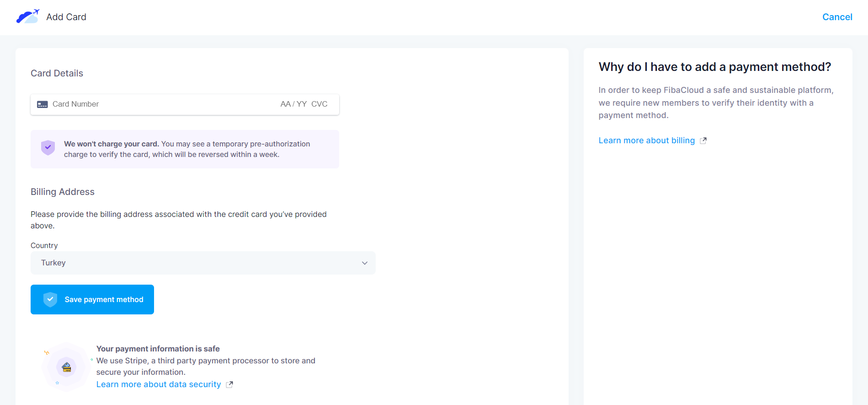The height and width of the screenshot is (405, 868).
Task: Open Learn more about billing link
Action: (647, 140)
